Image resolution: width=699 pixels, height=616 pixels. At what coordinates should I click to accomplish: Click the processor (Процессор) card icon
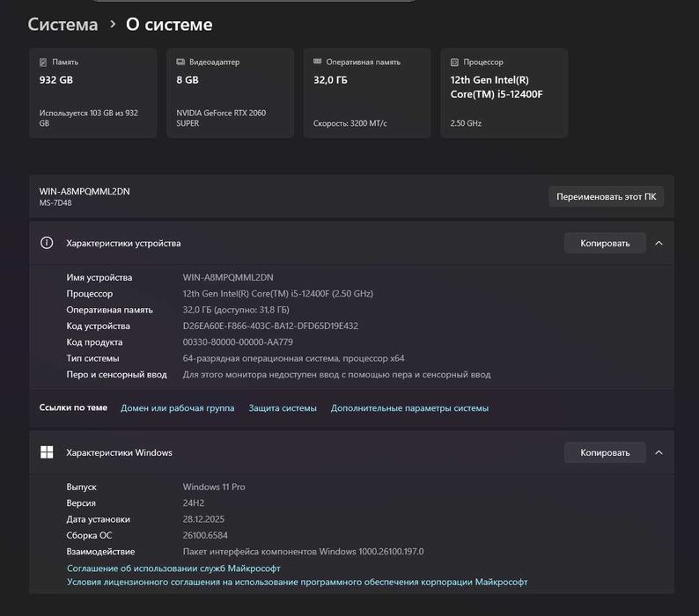454,62
